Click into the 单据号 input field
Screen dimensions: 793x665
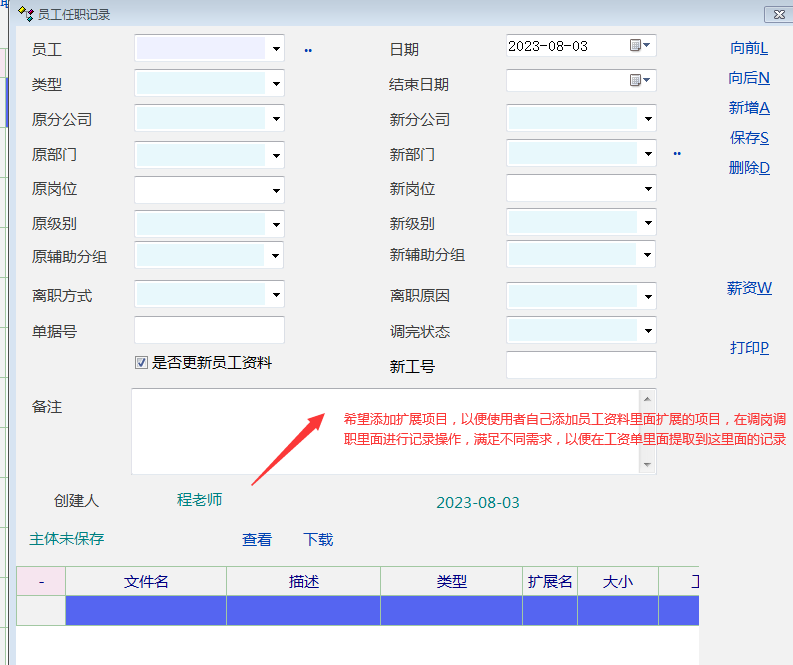click(x=209, y=330)
